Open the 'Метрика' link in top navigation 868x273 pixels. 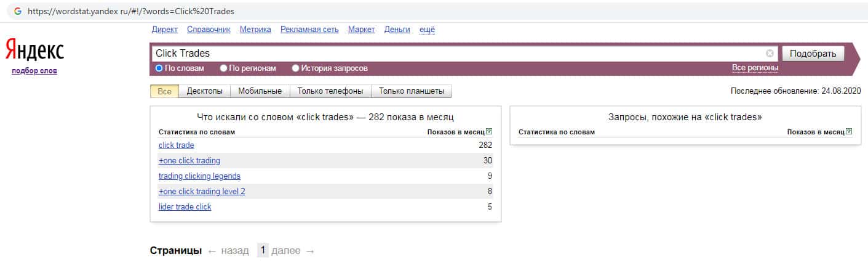pyautogui.click(x=255, y=30)
